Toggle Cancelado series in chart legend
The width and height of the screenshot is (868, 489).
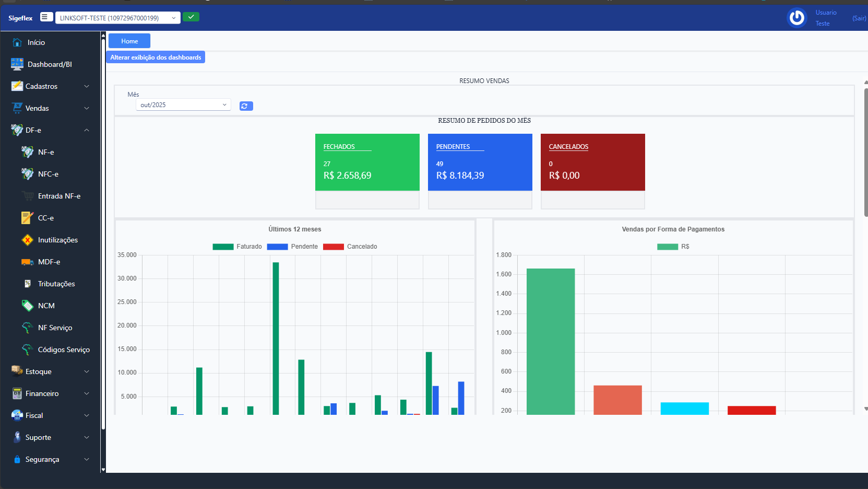coord(350,247)
